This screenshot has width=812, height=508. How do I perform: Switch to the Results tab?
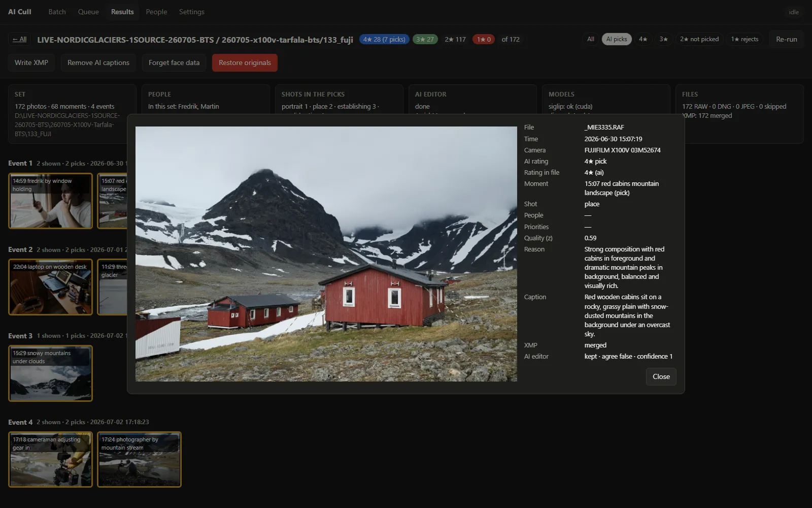click(122, 12)
